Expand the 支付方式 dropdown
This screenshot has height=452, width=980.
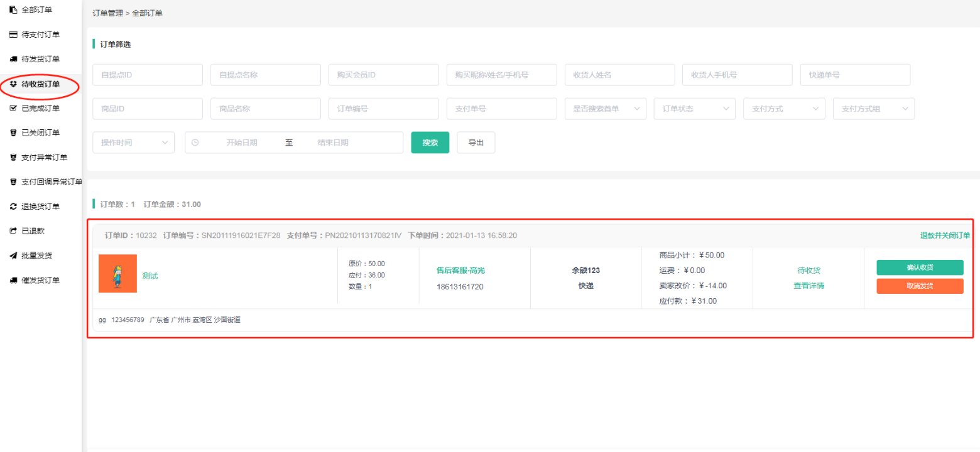tap(783, 109)
